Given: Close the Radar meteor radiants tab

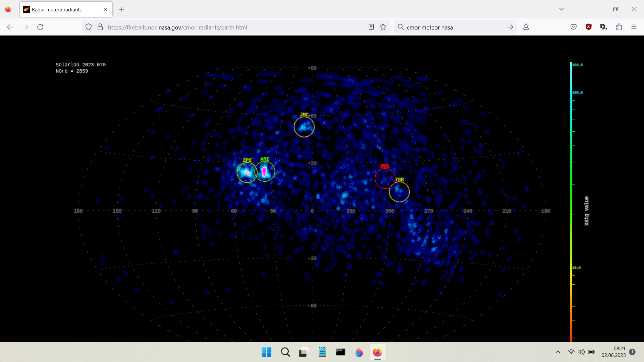Looking at the screenshot, I should coord(106,9).
